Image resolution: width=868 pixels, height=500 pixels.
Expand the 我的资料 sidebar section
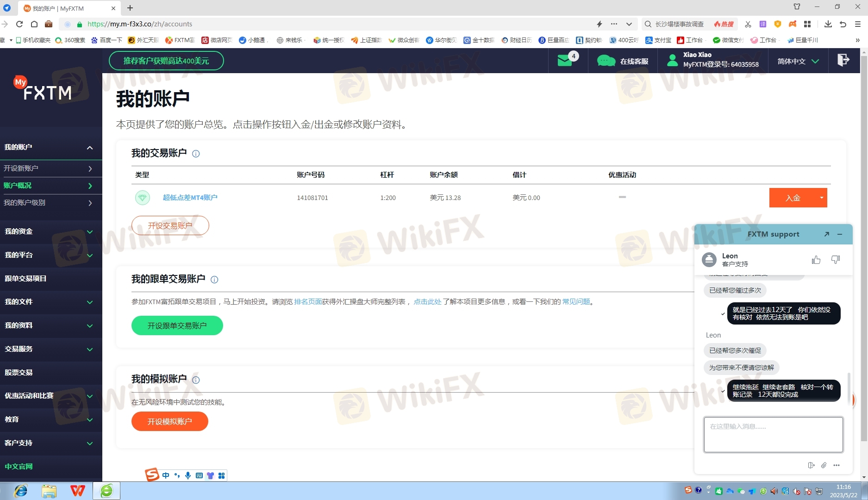(x=90, y=326)
